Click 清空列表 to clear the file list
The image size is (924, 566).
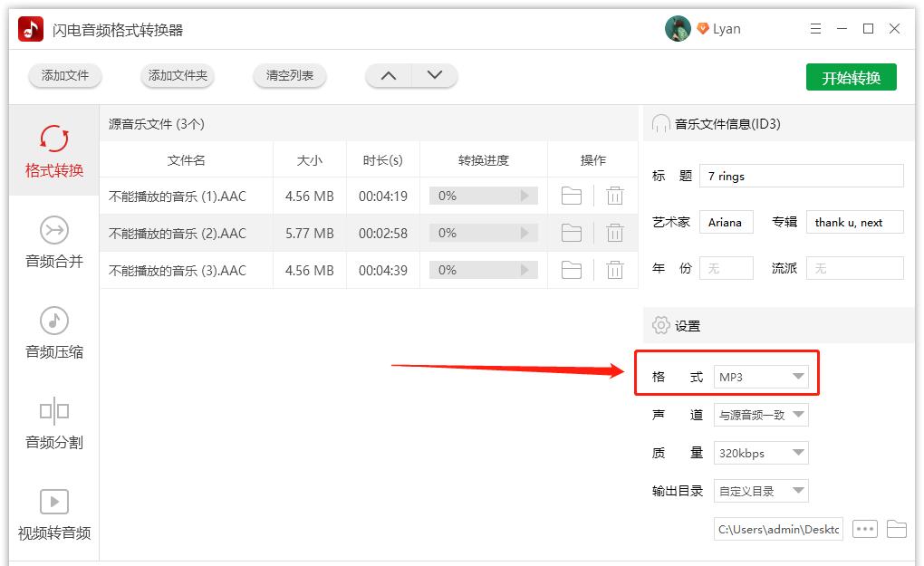(x=289, y=76)
